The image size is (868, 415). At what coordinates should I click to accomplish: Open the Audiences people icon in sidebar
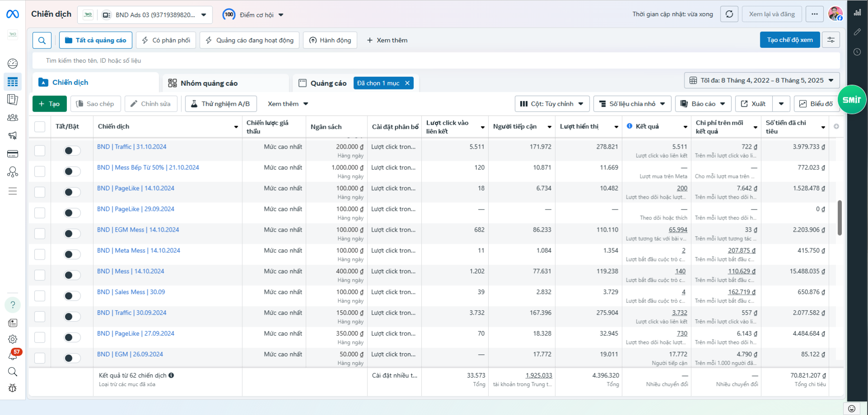tap(13, 118)
